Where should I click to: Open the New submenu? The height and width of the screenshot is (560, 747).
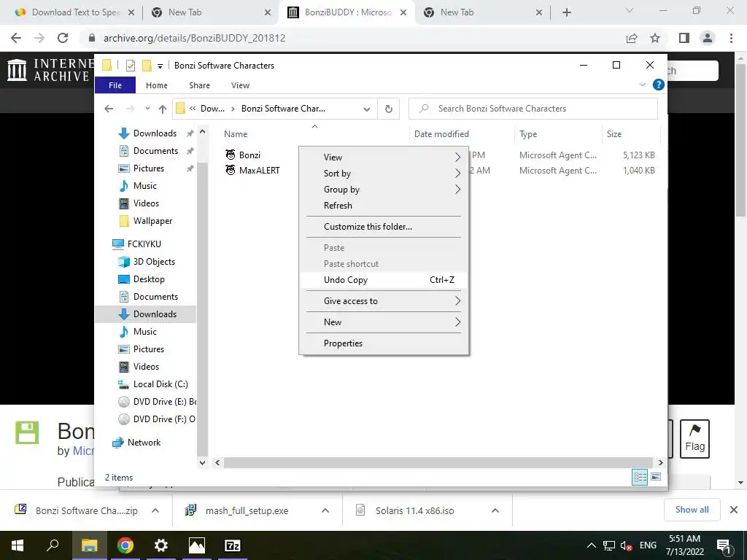384,322
